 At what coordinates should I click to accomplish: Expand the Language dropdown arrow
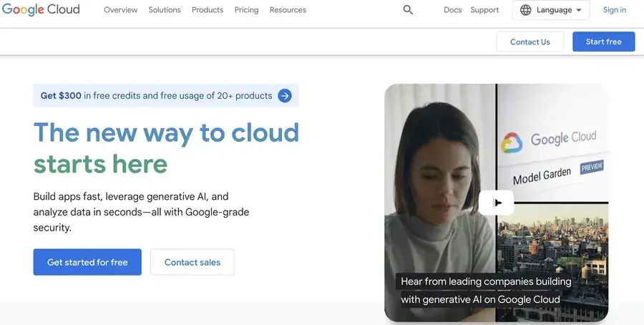pyautogui.click(x=578, y=10)
